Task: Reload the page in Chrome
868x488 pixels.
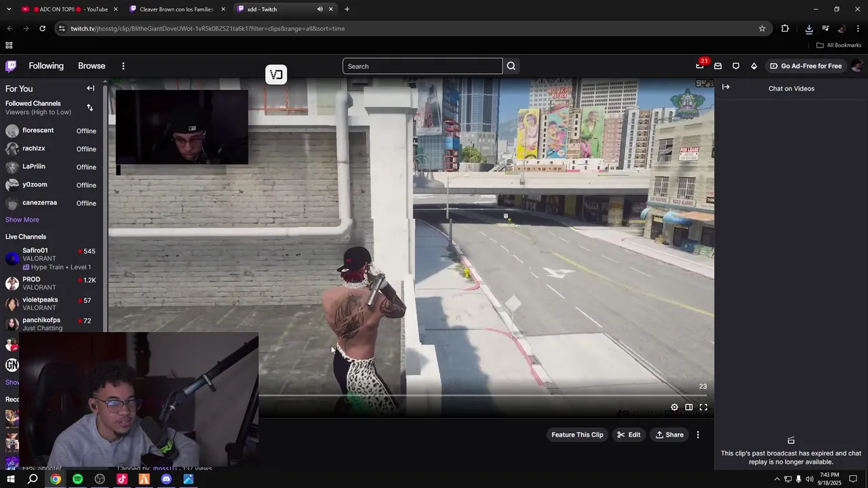Action: (x=42, y=28)
